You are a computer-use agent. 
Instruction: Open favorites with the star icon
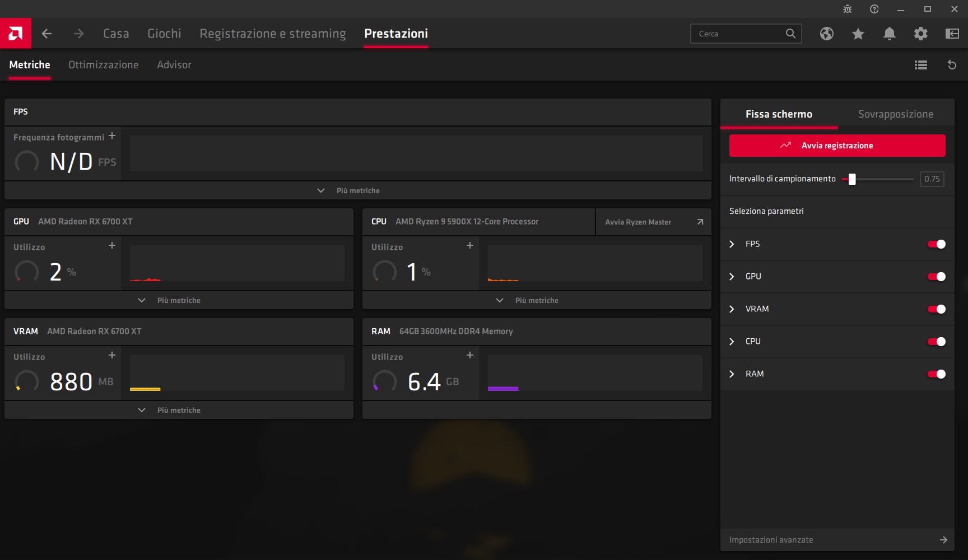click(x=858, y=34)
